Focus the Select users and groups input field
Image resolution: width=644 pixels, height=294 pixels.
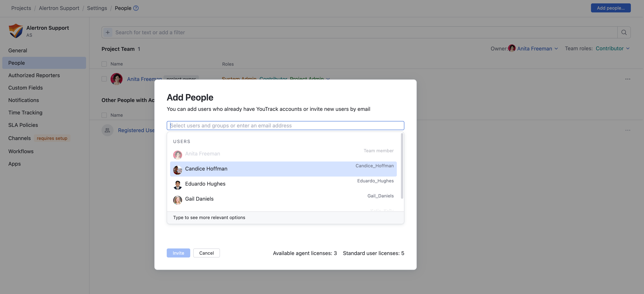(x=285, y=126)
